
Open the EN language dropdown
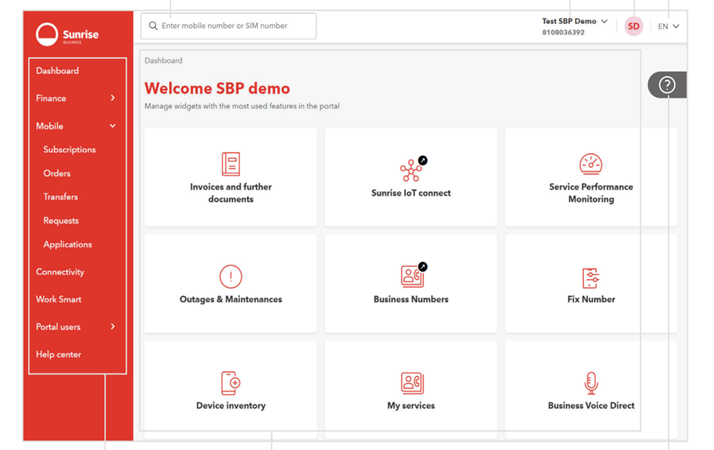point(668,26)
